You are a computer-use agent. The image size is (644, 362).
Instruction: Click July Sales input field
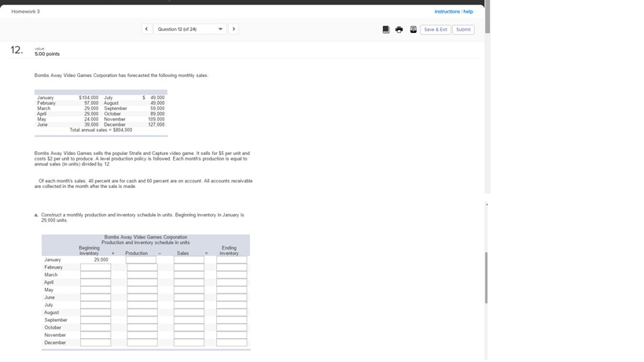[189, 305]
